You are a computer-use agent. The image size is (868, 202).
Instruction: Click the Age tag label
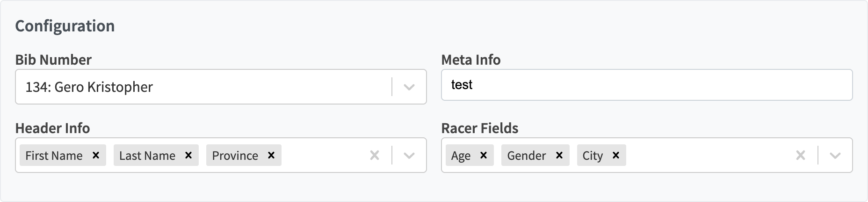pos(461,156)
